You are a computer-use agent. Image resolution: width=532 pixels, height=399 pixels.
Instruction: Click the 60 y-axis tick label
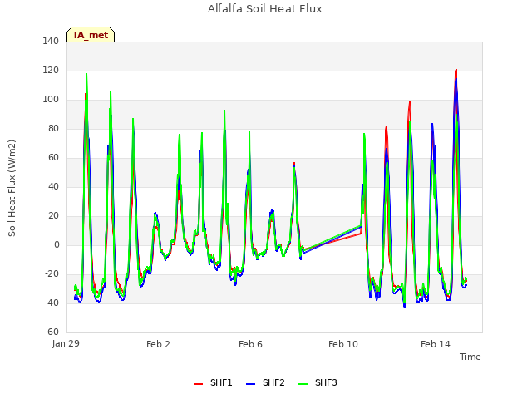(x=53, y=157)
